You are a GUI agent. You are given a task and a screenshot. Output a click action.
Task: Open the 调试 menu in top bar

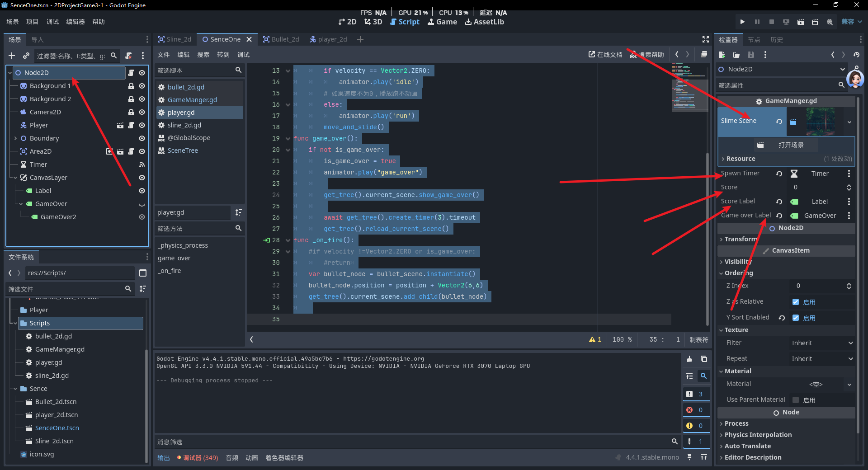[52, 22]
